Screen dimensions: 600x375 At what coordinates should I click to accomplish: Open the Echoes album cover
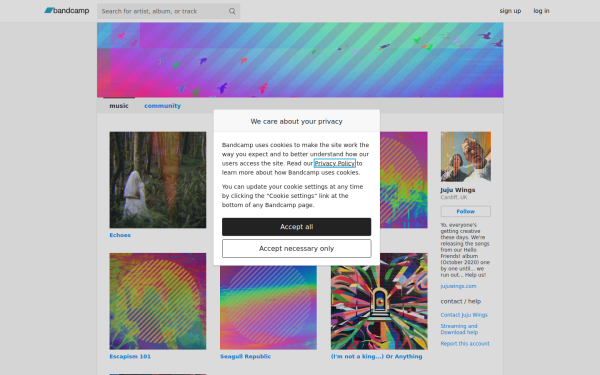click(158, 180)
